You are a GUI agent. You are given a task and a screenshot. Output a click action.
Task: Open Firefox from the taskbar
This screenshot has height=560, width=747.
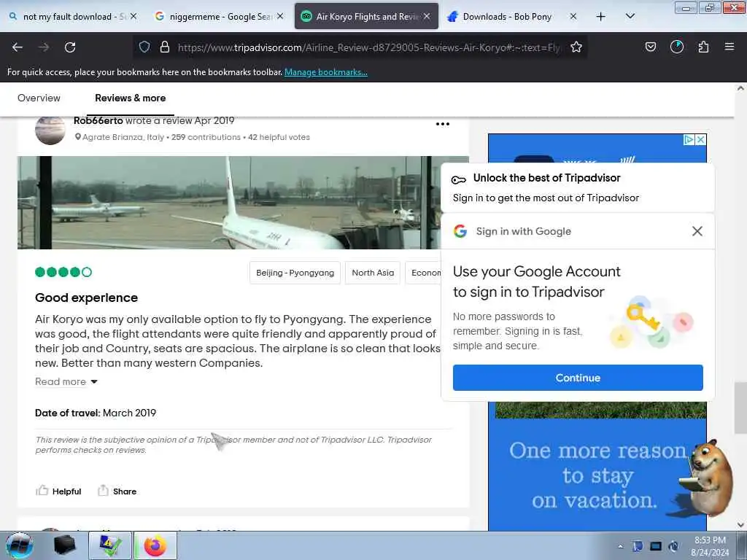[x=156, y=545]
